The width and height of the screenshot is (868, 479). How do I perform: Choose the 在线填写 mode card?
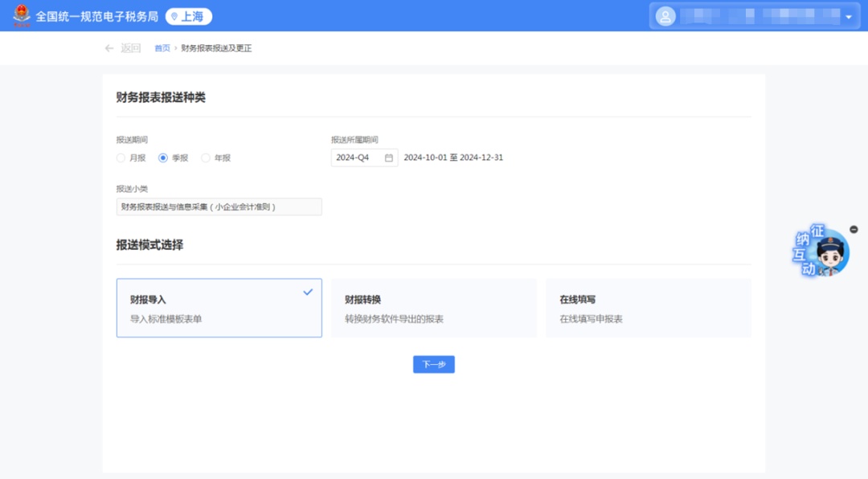[x=649, y=308]
